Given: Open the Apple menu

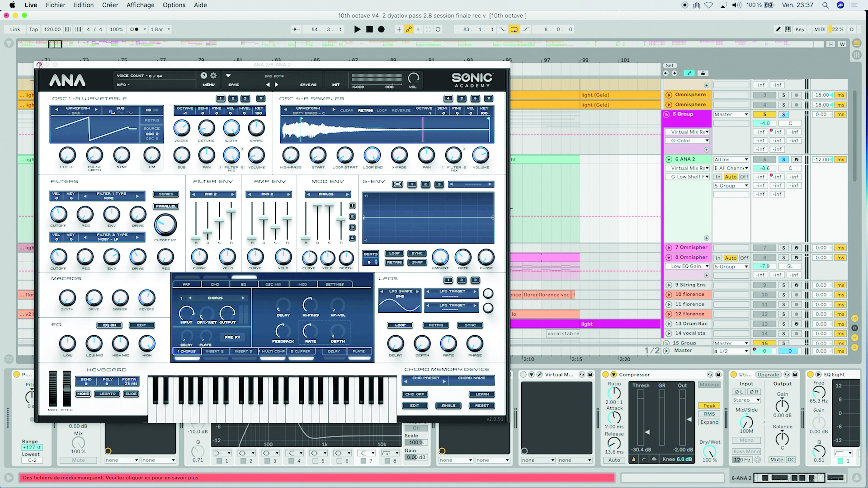Looking at the screenshot, I should point(12,5).
